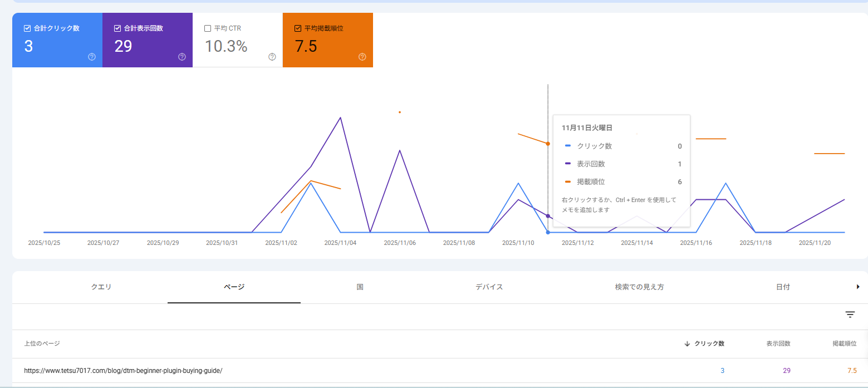This screenshot has height=388, width=868.
Task: Open the dtm-beginner-plugin-buying-guide page URL
Action: [x=123, y=371]
